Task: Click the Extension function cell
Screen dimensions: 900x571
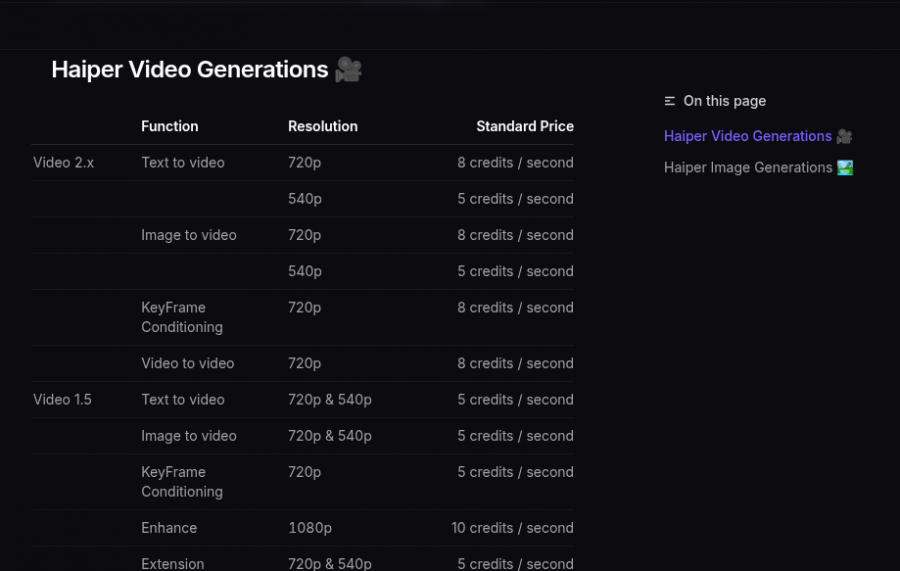Action: click(x=172, y=564)
